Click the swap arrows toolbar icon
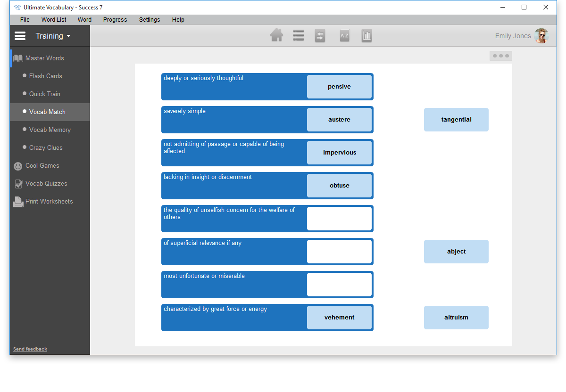The width and height of the screenshot is (566, 392). (320, 36)
